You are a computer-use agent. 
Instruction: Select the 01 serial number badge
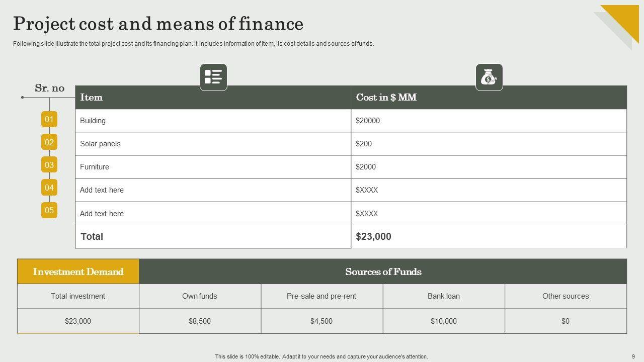click(49, 119)
